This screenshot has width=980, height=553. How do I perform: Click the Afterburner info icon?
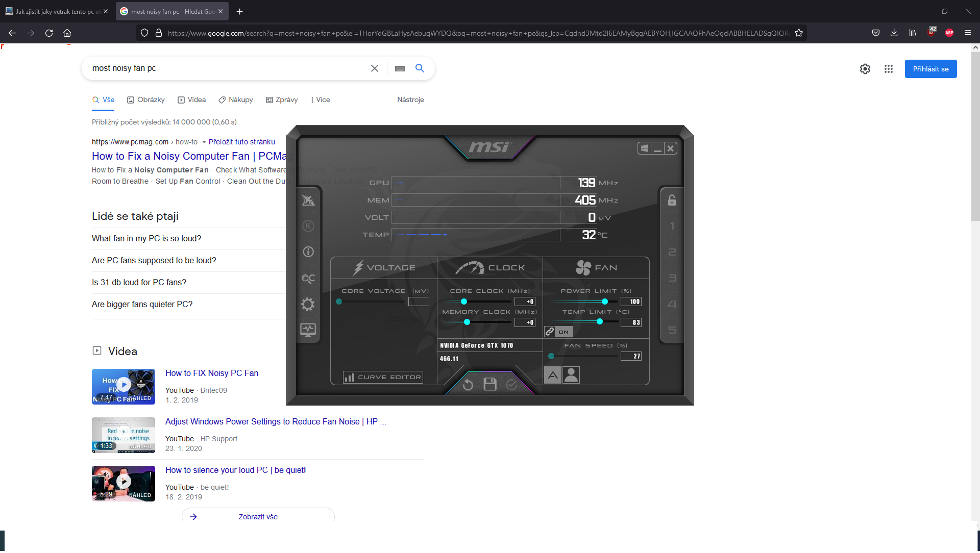[x=308, y=252]
